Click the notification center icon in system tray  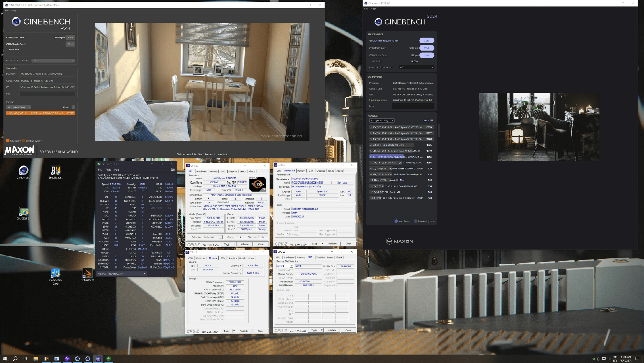(x=637, y=359)
